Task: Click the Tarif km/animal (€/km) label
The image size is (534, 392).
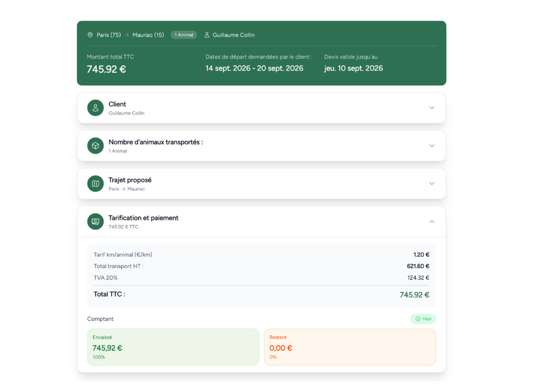Action: (123, 255)
